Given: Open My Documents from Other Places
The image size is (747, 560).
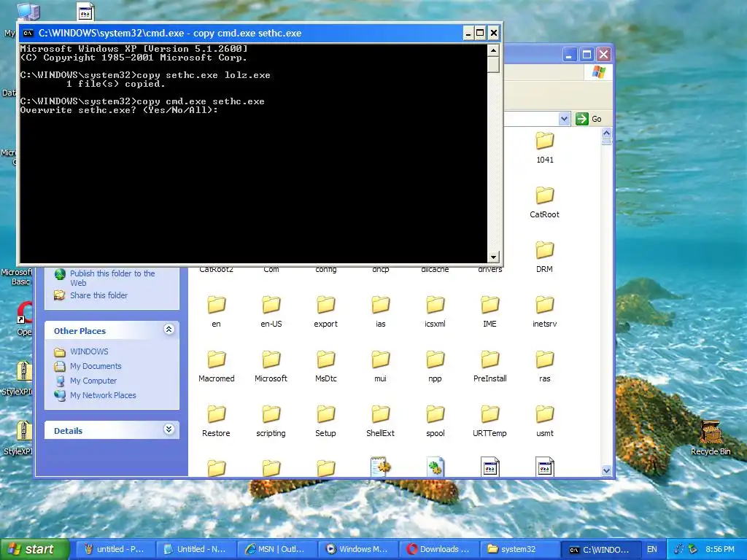Looking at the screenshot, I should coord(96,366).
